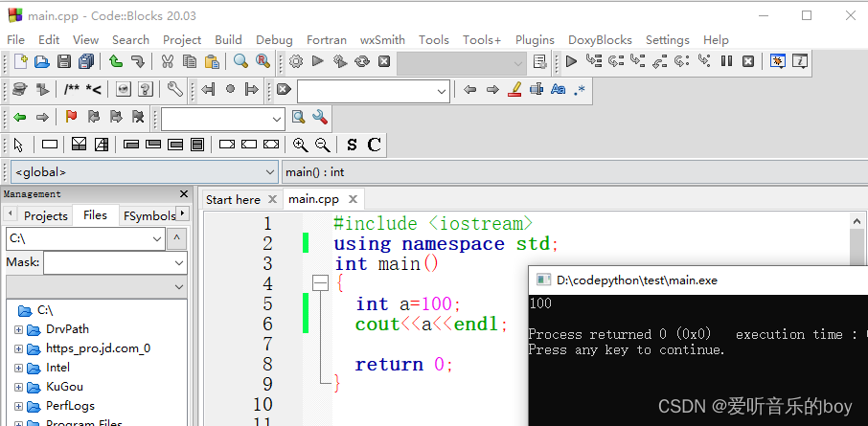Switch to the Projects tab
The image size is (868, 426).
tap(46, 215)
